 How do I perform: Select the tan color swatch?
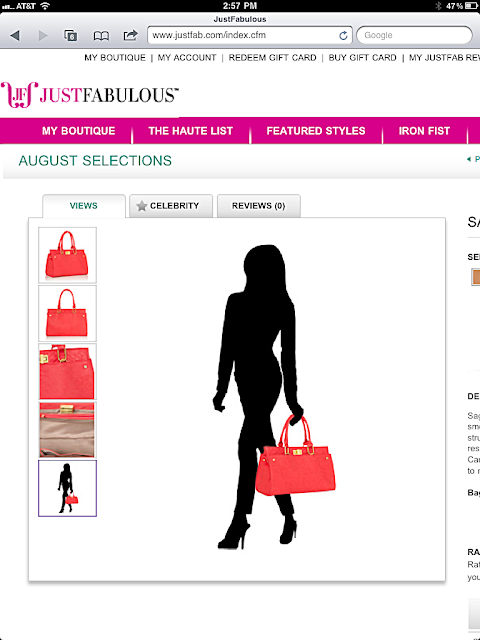click(476, 277)
